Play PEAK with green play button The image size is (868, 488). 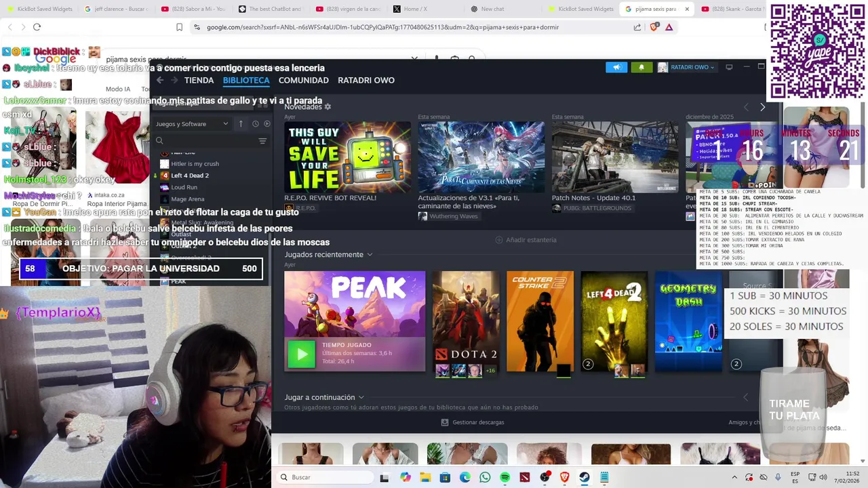click(302, 354)
